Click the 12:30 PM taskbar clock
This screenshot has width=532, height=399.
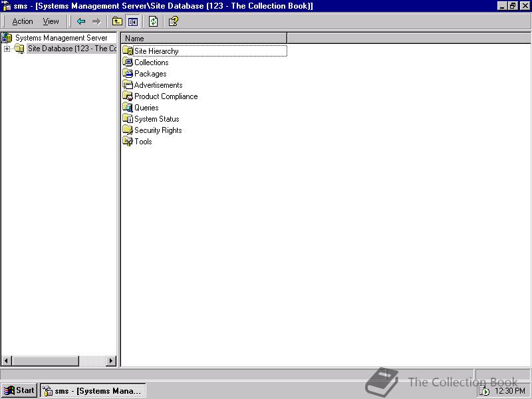[510, 391]
